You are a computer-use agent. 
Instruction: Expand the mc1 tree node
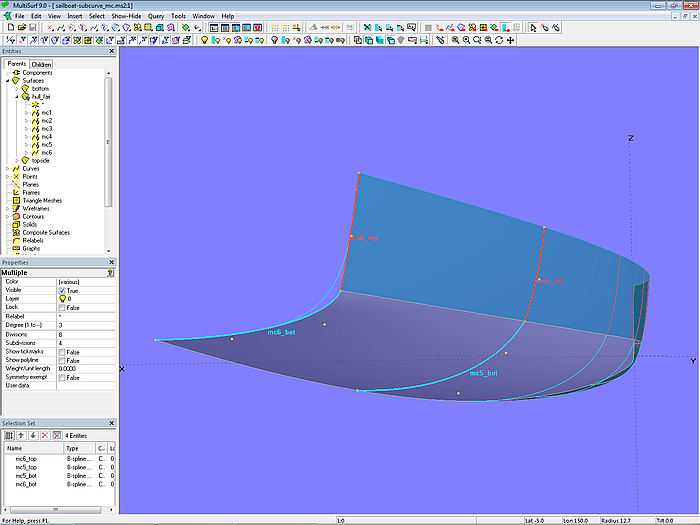tap(26, 113)
